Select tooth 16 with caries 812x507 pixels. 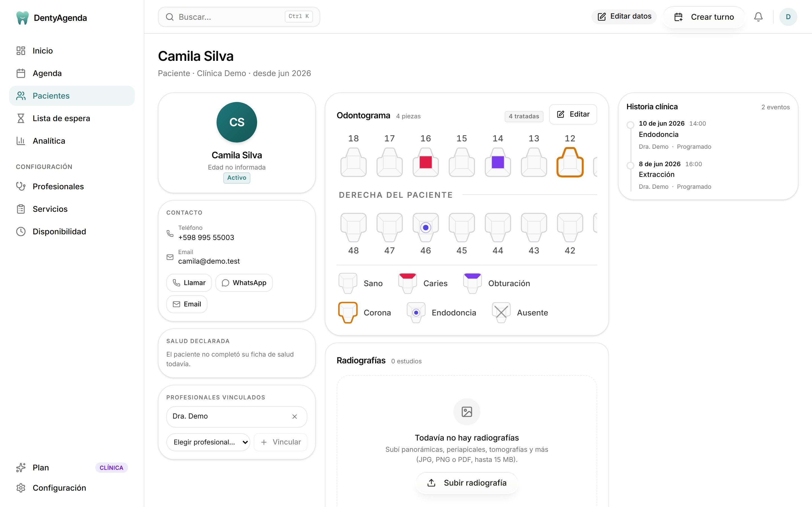click(x=425, y=162)
